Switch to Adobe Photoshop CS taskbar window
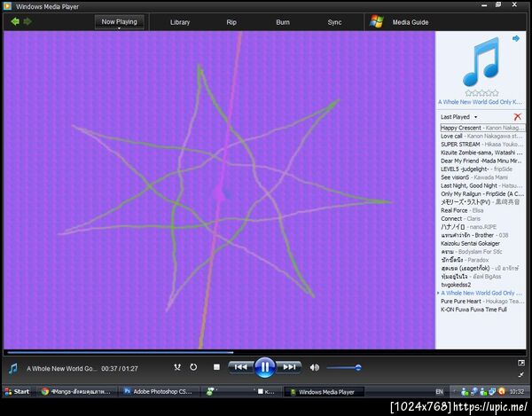Image resolution: width=532 pixels, height=416 pixels. pyautogui.click(x=159, y=391)
